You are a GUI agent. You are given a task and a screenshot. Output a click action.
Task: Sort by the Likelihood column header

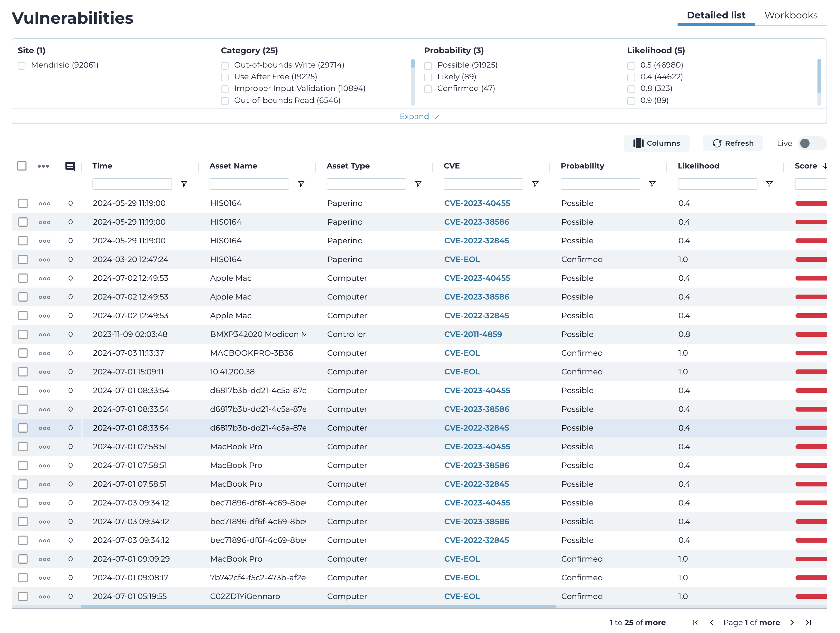pyautogui.click(x=698, y=166)
